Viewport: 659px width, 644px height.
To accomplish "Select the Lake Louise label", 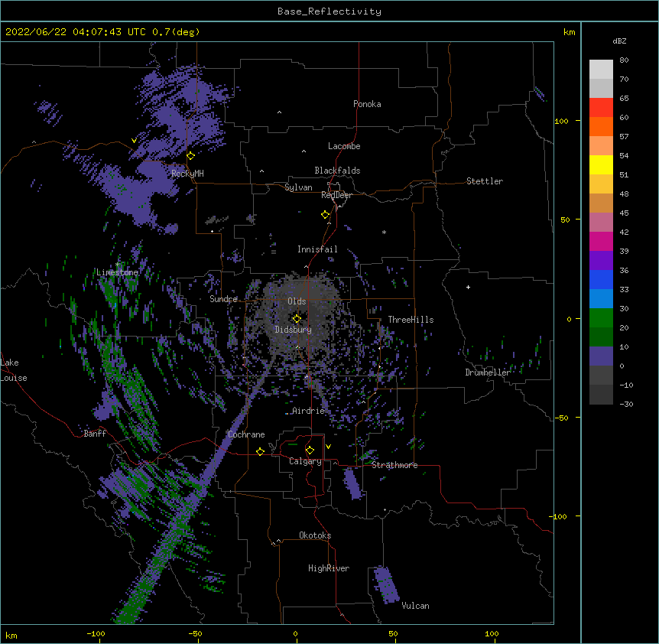I will pyautogui.click(x=14, y=370).
